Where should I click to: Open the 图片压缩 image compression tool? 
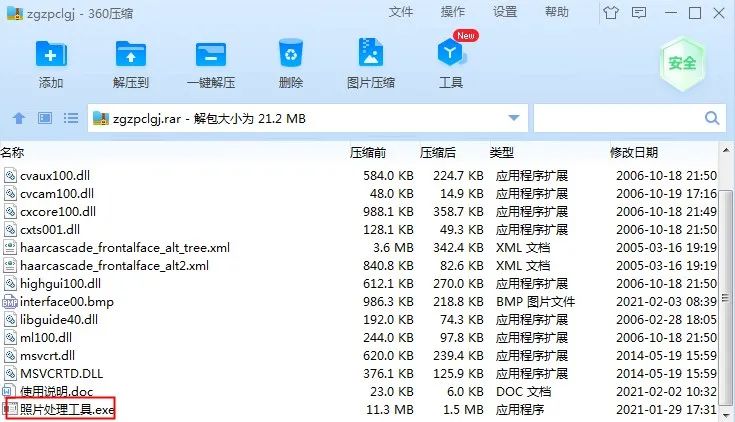point(369,62)
